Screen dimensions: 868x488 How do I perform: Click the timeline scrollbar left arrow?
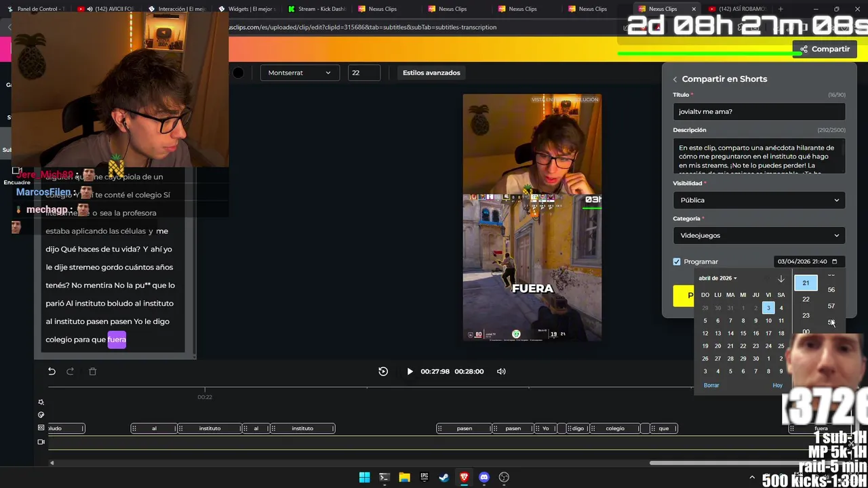coord(52,463)
